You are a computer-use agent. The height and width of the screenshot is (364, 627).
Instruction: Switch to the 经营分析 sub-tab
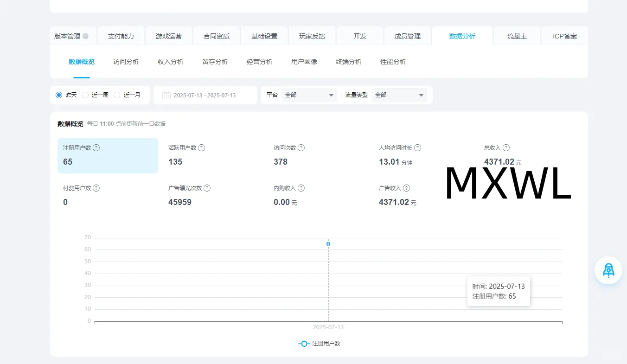pyautogui.click(x=260, y=62)
